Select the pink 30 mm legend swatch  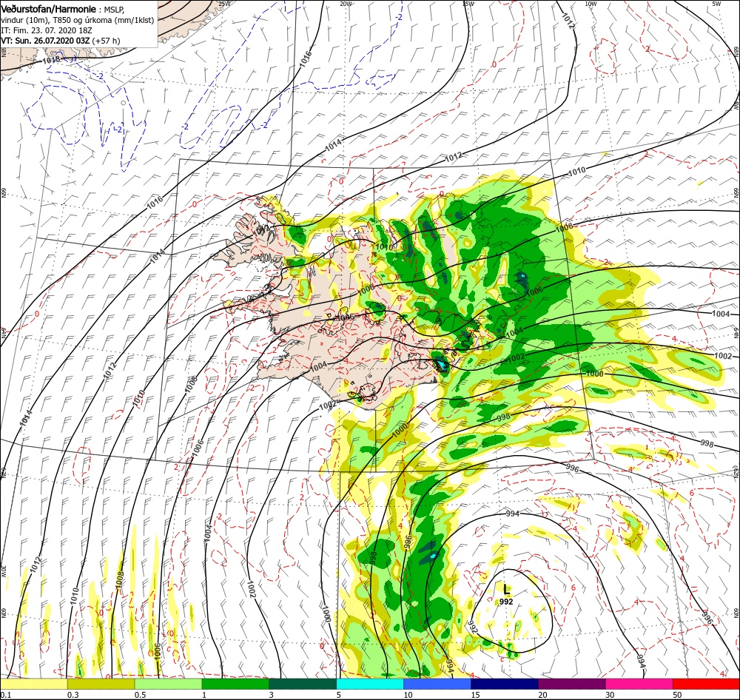pyautogui.click(x=639, y=684)
